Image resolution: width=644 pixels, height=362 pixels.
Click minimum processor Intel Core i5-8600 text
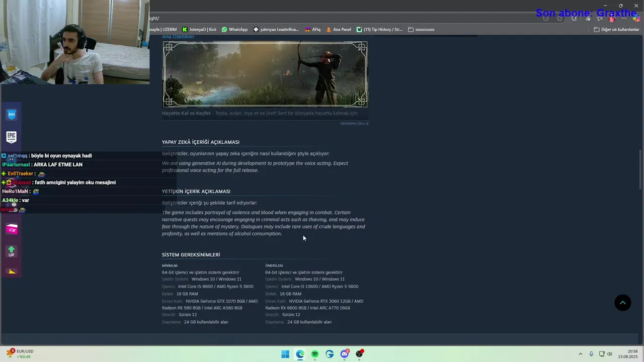pyautogui.click(x=216, y=287)
